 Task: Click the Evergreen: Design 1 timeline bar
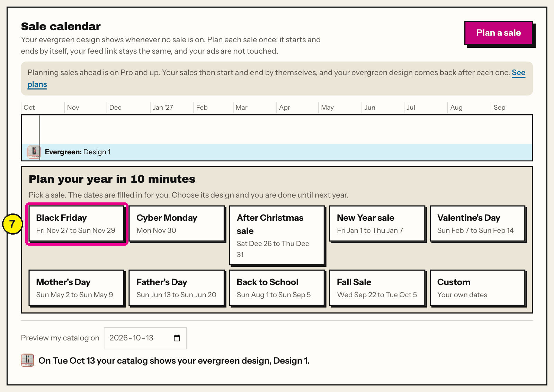(277, 152)
